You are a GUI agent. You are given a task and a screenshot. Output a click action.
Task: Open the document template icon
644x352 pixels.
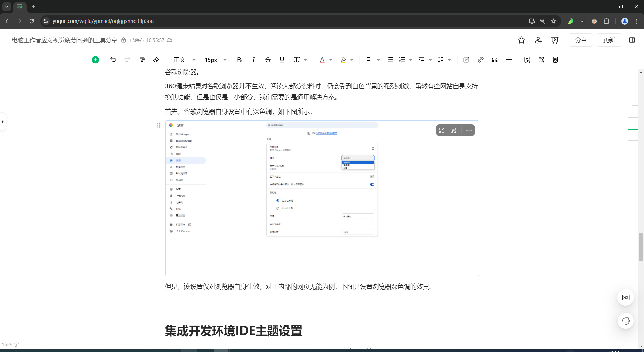pyautogui.click(x=555, y=60)
